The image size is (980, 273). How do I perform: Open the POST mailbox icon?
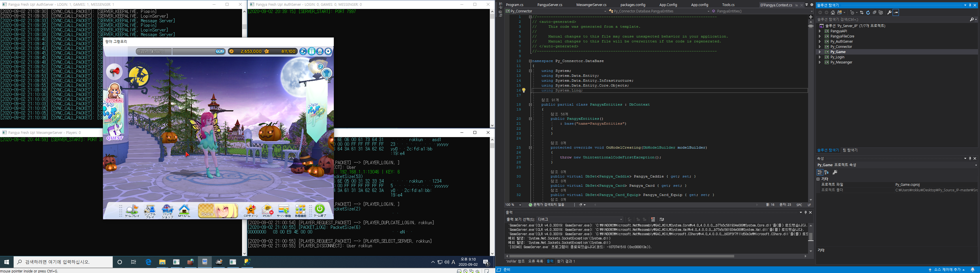pos(267,211)
